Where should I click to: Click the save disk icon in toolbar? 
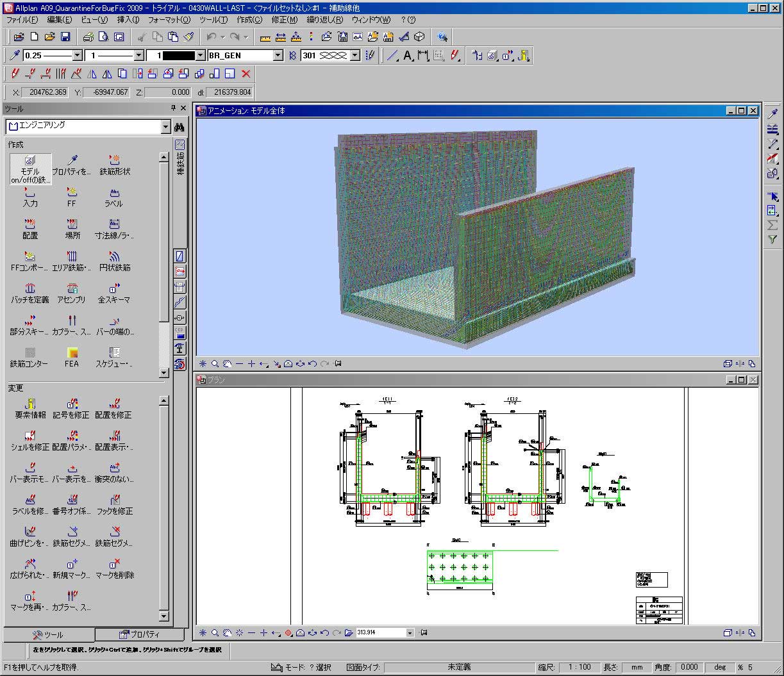click(x=65, y=37)
